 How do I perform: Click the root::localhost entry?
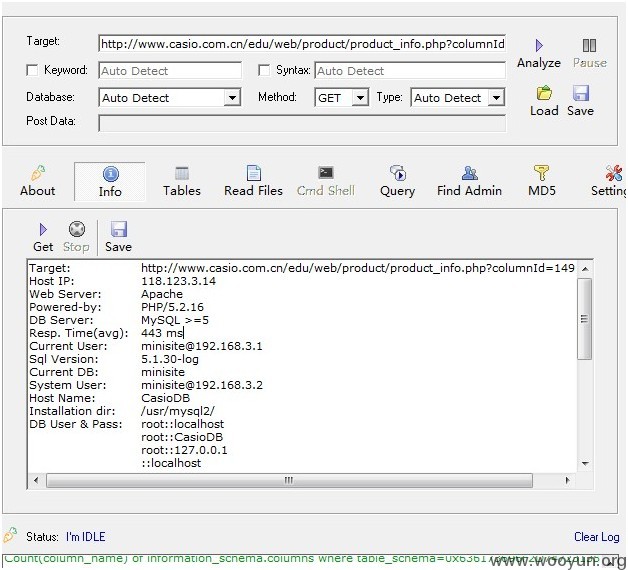(183, 424)
